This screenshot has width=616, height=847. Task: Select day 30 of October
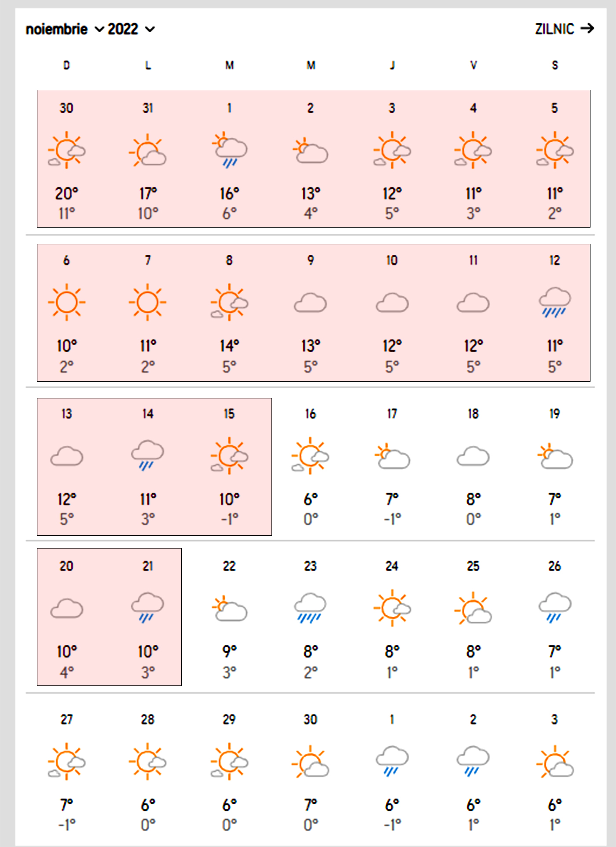(x=66, y=108)
